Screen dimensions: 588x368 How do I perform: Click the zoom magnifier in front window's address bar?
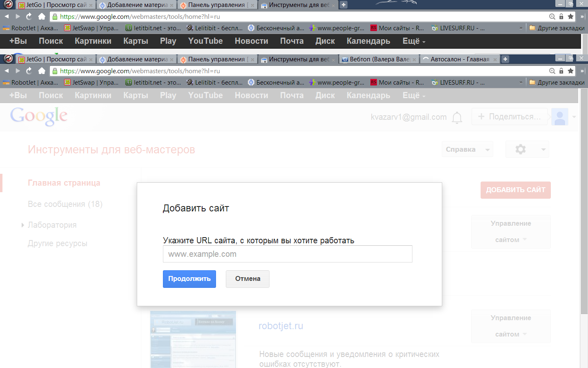tap(552, 71)
